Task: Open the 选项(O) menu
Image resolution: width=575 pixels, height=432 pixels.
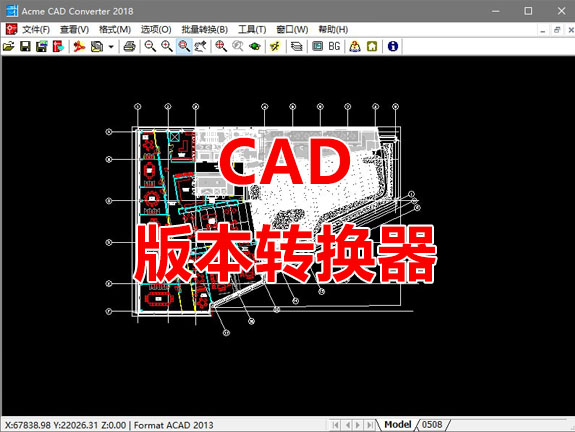Action: [156, 29]
